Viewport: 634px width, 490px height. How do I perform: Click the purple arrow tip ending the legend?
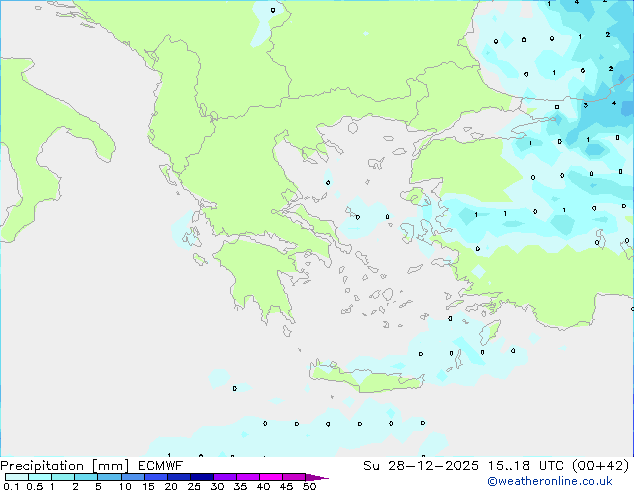317,477
